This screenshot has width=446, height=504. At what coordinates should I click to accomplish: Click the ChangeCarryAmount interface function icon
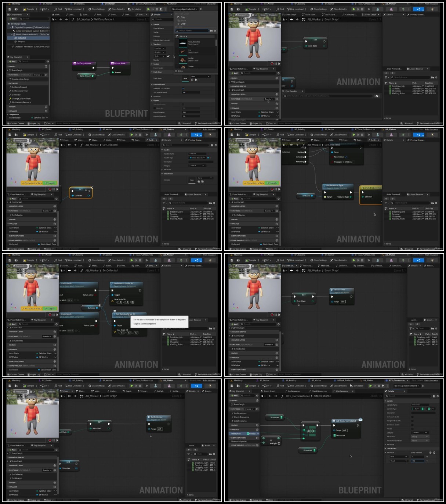(10, 98)
